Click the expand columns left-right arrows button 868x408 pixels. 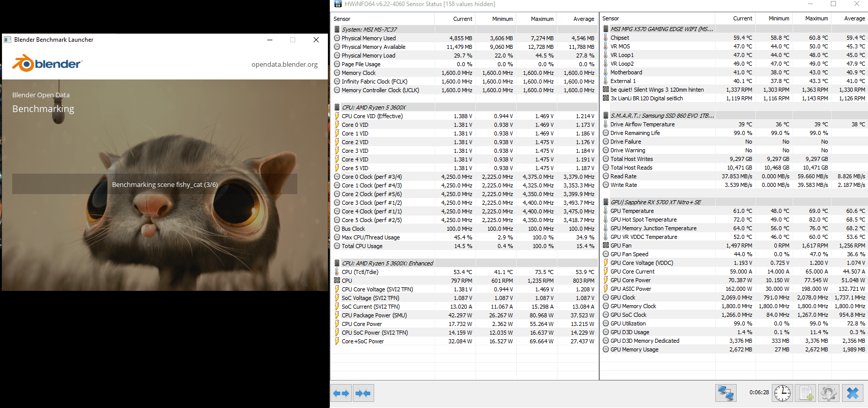[341, 393]
